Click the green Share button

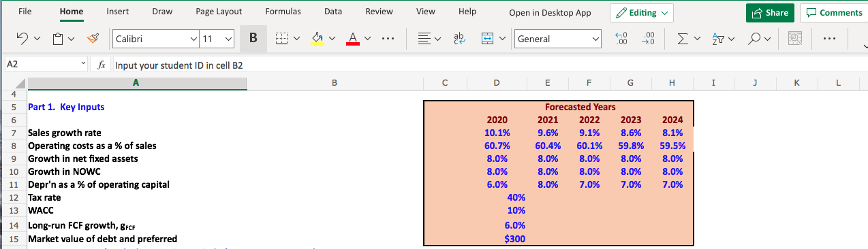click(770, 13)
